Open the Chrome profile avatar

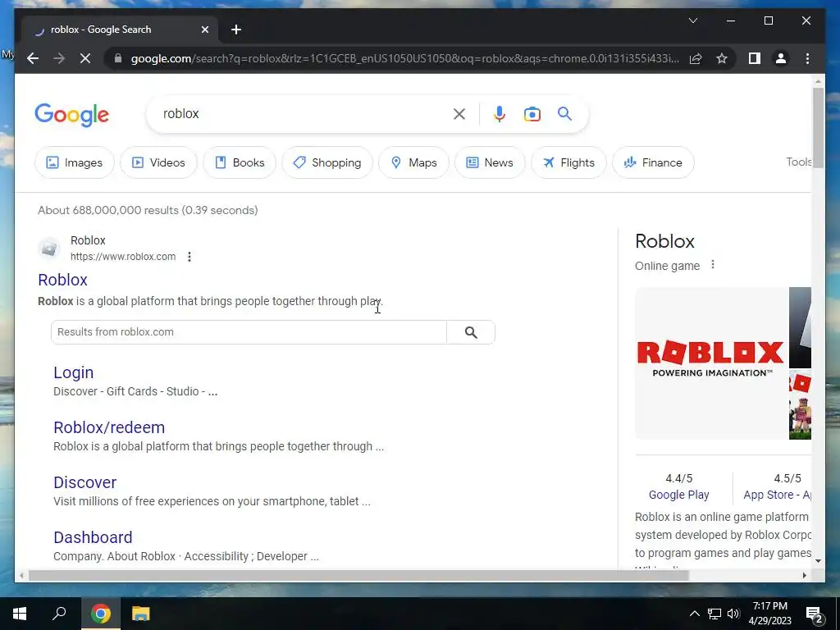[x=781, y=58]
